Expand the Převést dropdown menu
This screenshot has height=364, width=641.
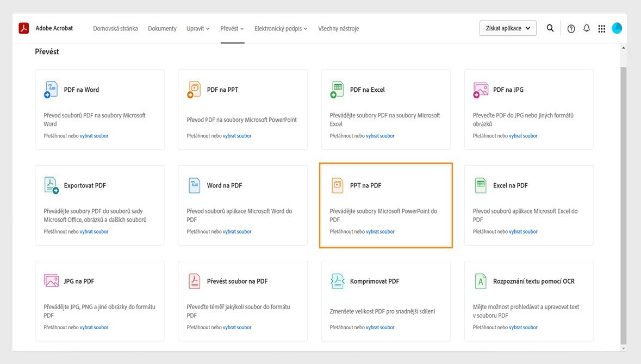point(232,29)
